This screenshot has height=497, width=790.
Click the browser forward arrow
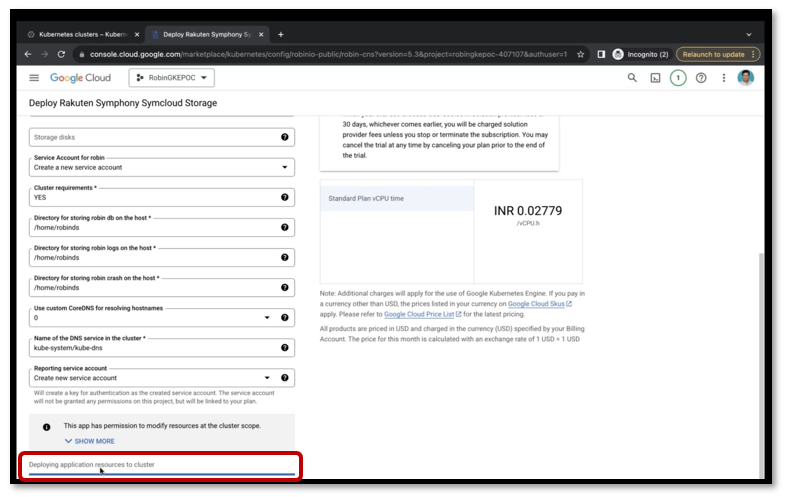click(x=44, y=54)
